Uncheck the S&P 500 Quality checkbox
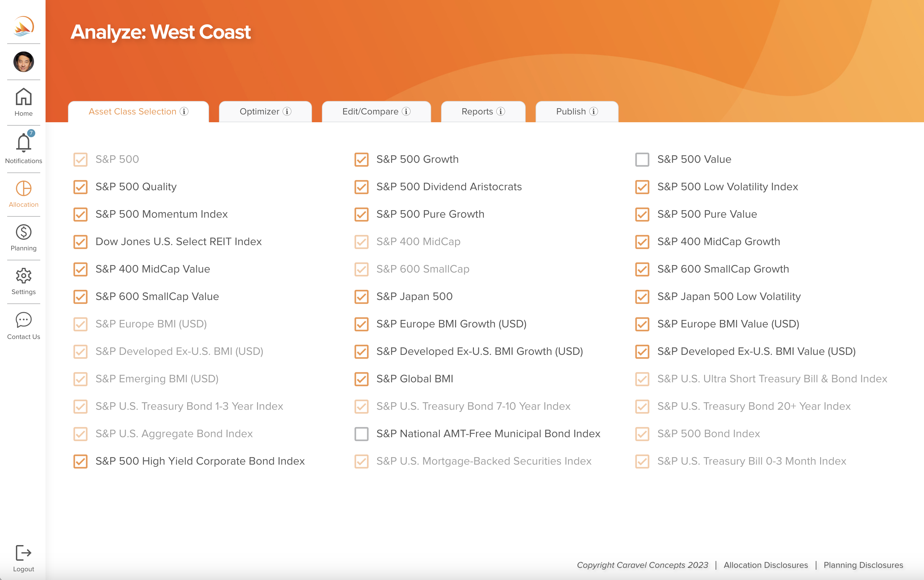The image size is (924, 580). 80,187
